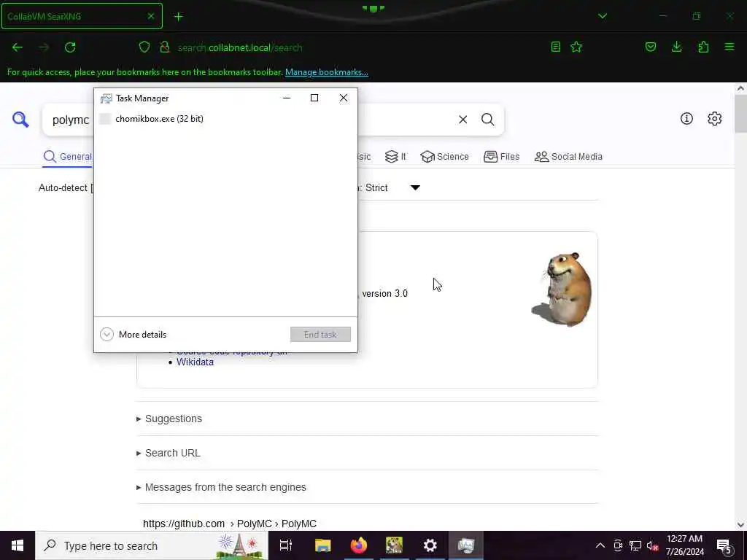Open the github.com PolyMC result link

point(230,524)
